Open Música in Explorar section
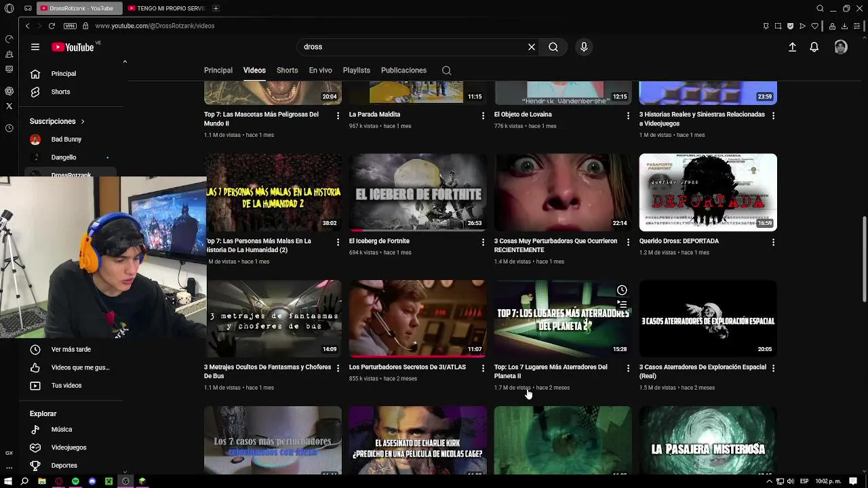868x488 pixels. coord(71,429)
